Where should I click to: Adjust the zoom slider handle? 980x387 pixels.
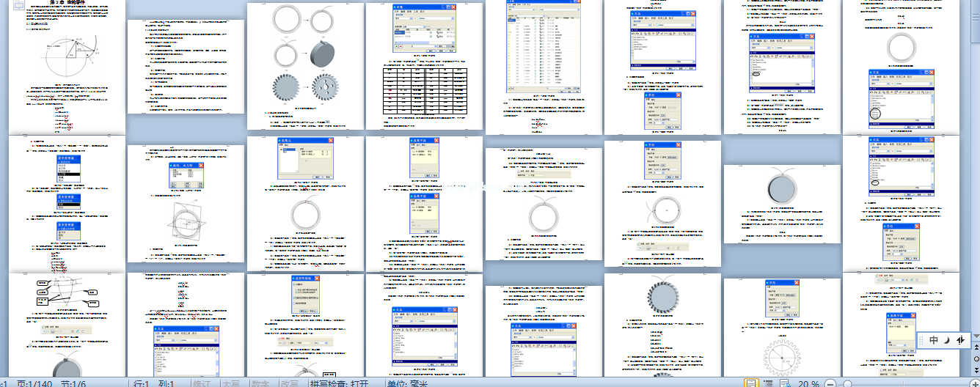click(847, 383)
